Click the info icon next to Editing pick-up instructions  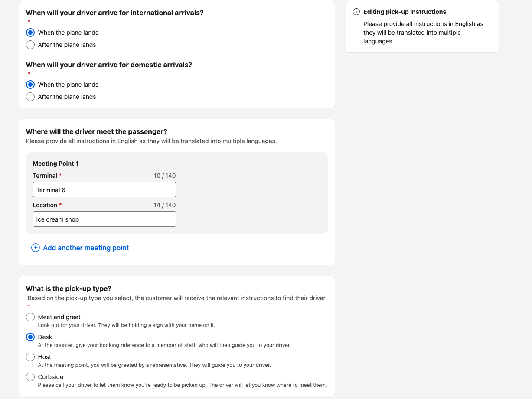pos(356,12)
